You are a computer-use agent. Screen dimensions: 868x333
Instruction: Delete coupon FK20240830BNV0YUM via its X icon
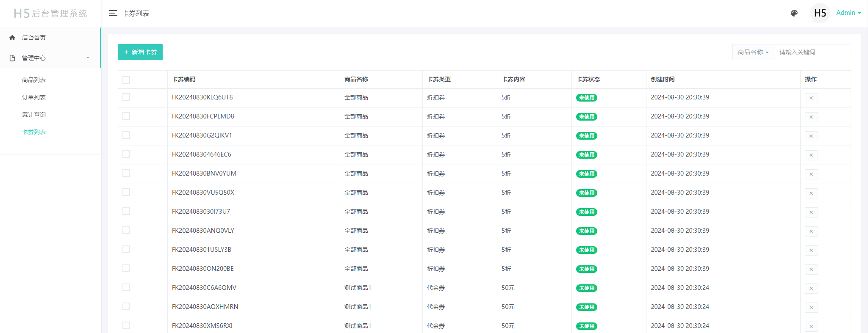[811, 174]
